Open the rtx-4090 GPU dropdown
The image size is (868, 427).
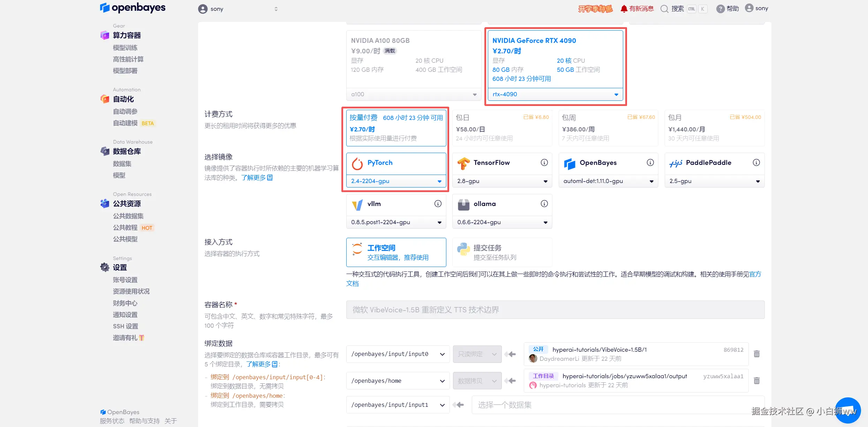(x=555, y=94)
